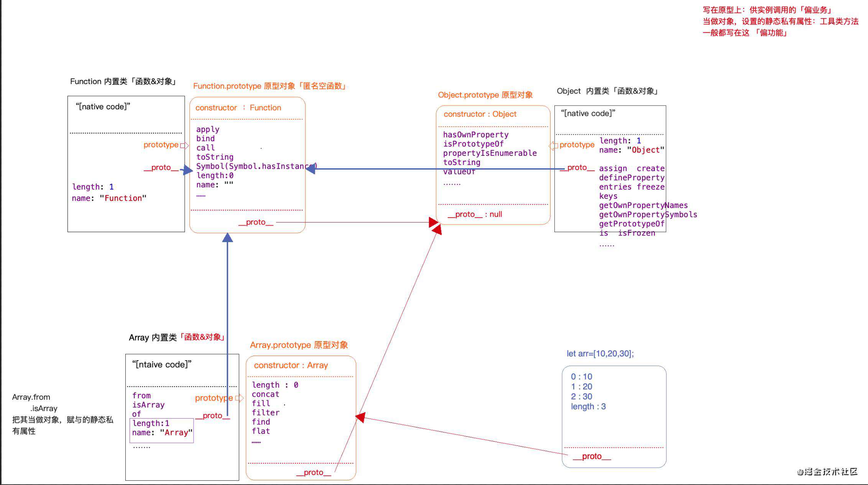
Task: Select the 'constructor : Function' line
Action: click(238, 108)
